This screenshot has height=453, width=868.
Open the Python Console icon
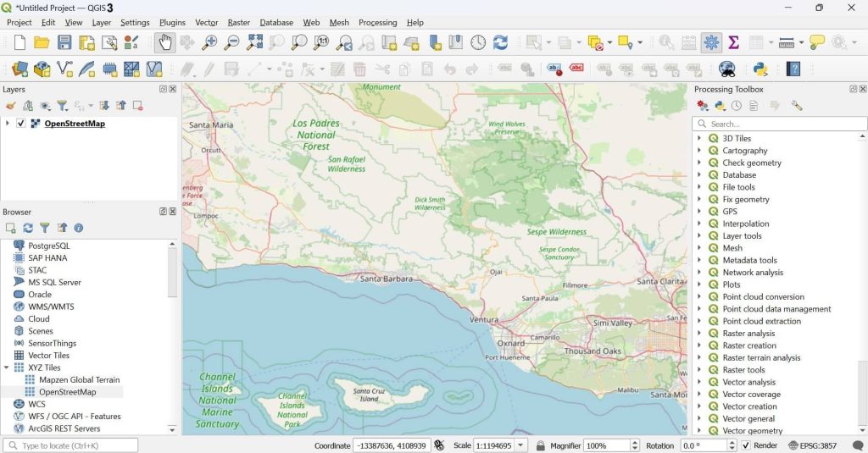click(760, 69)
